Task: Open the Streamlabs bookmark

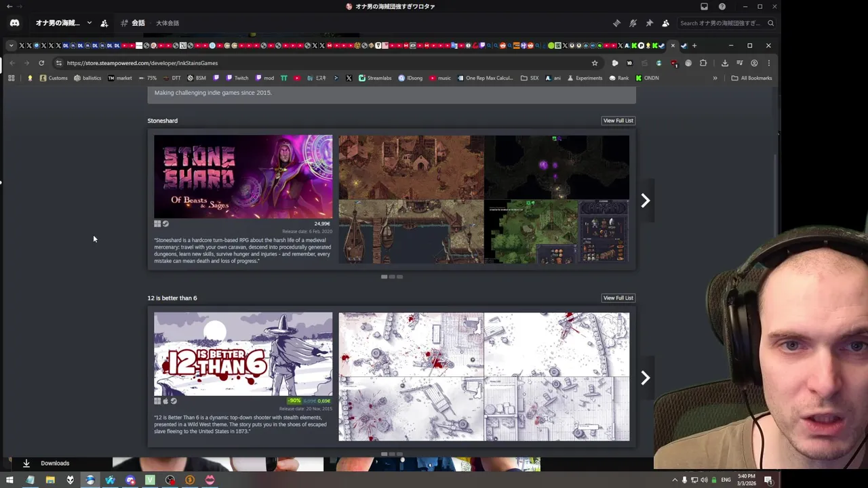Action: pos(375,78)
